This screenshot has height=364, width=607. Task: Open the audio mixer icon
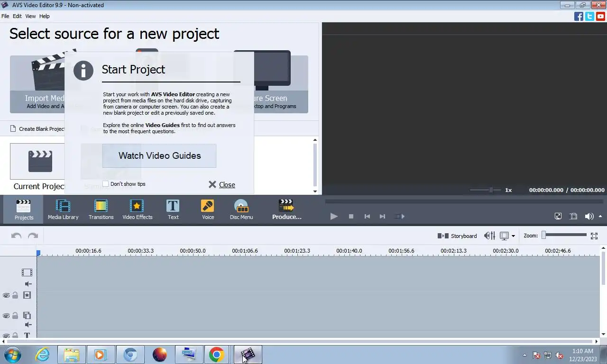489,236
